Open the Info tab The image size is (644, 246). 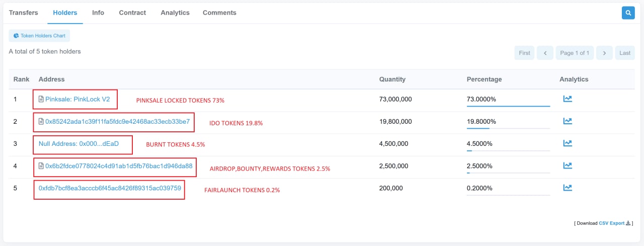[x=98, y=13]
